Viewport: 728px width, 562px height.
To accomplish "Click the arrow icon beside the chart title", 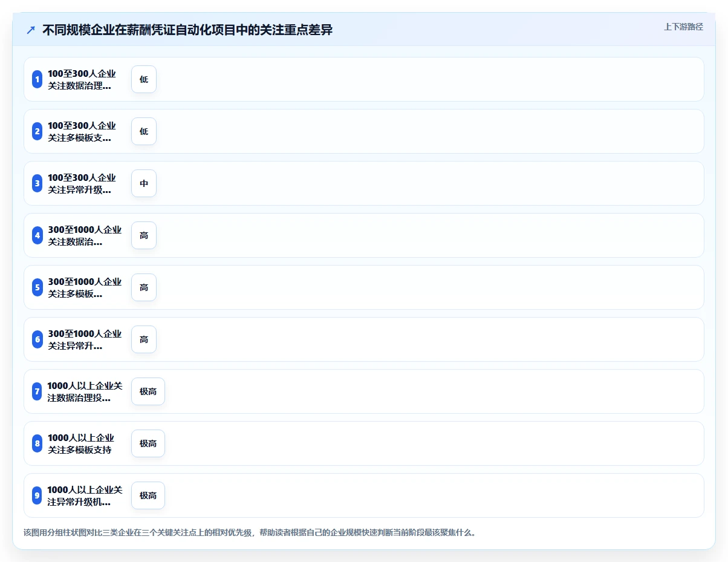I will pos(31,30).
